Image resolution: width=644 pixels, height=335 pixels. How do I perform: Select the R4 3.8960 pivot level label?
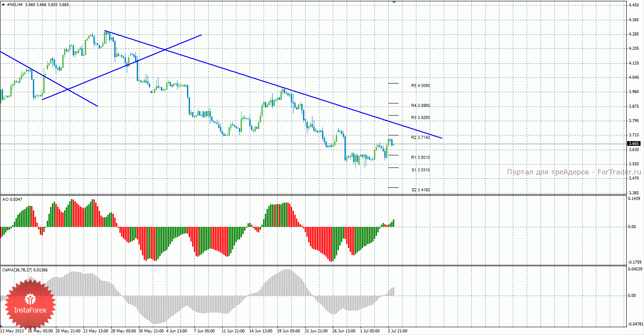pyautogui.click(x=420, y=106)
